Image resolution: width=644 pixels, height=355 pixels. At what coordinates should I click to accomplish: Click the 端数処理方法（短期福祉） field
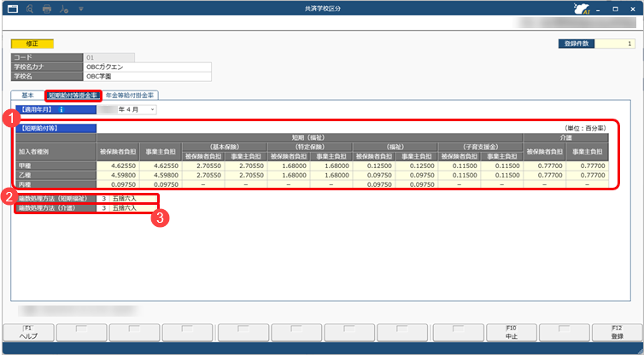tap(127, 199)
